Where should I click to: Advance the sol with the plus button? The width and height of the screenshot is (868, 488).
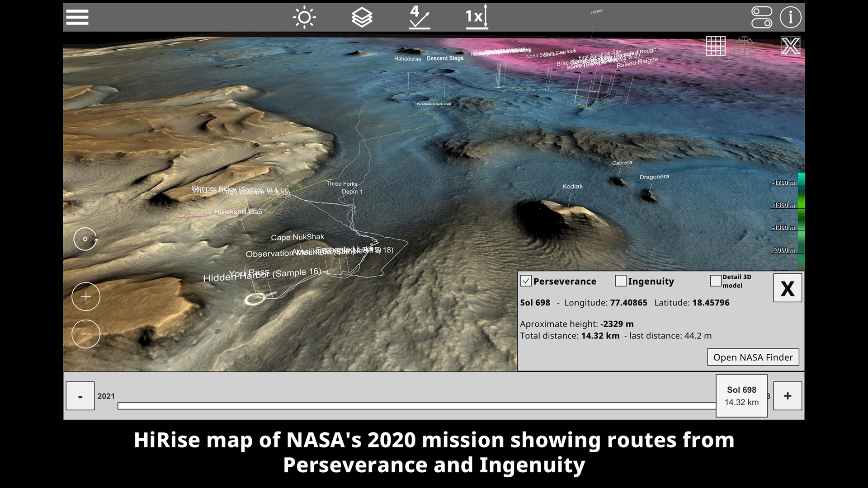click(787, 396)
